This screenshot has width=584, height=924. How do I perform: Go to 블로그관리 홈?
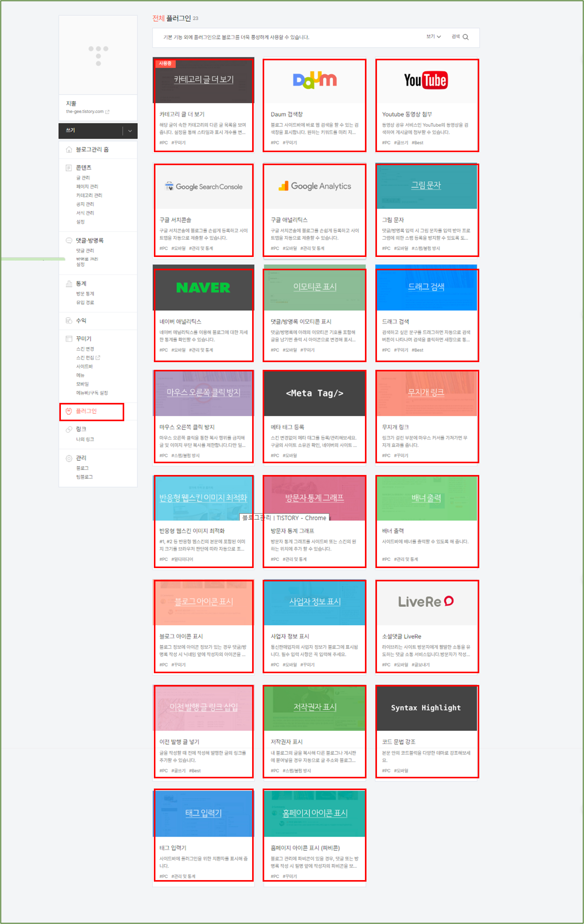(x=92, y=150)
